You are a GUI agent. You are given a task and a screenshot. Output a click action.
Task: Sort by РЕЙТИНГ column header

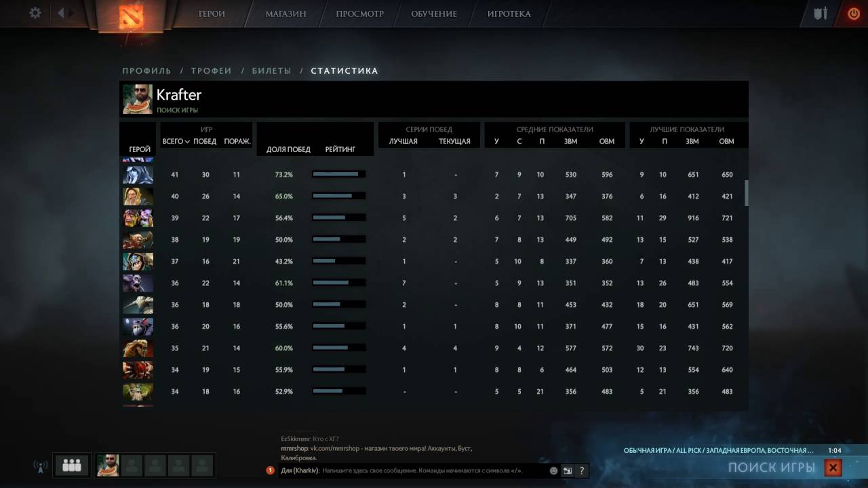pos(340,149)
